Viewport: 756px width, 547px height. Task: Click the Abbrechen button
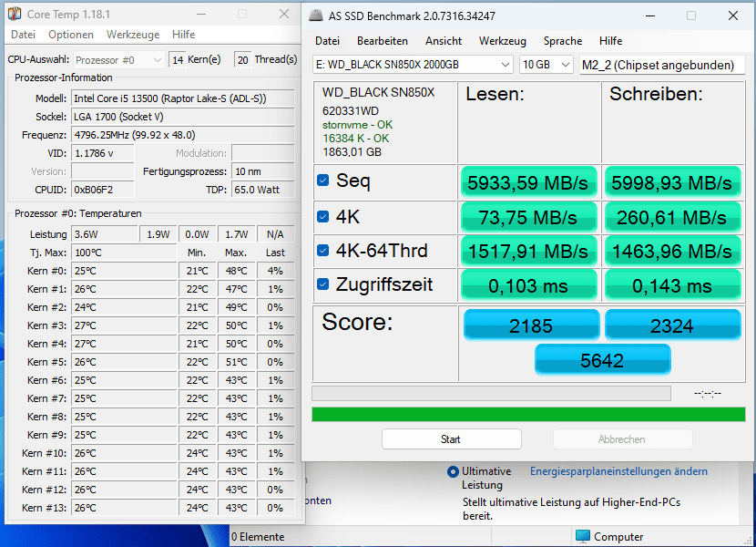(622, 439)
